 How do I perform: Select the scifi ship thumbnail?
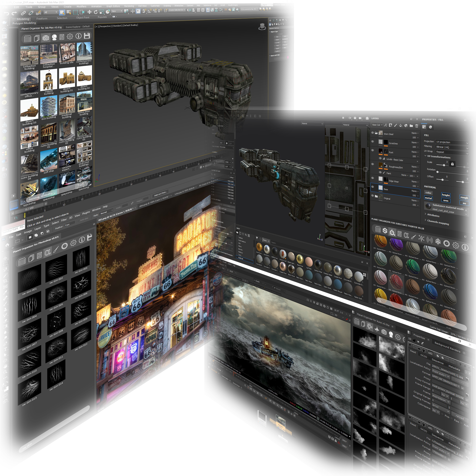tap(49, 160)
